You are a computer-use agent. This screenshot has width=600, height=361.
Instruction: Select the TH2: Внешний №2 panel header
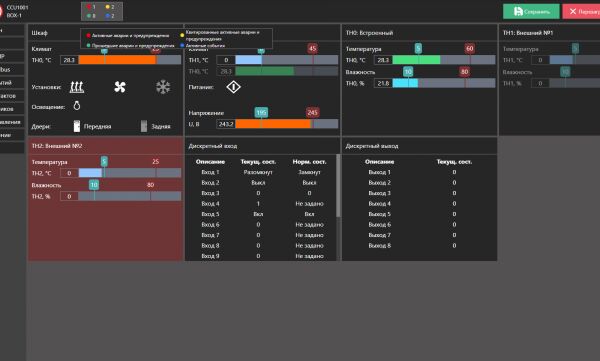(x=105, y=146)
